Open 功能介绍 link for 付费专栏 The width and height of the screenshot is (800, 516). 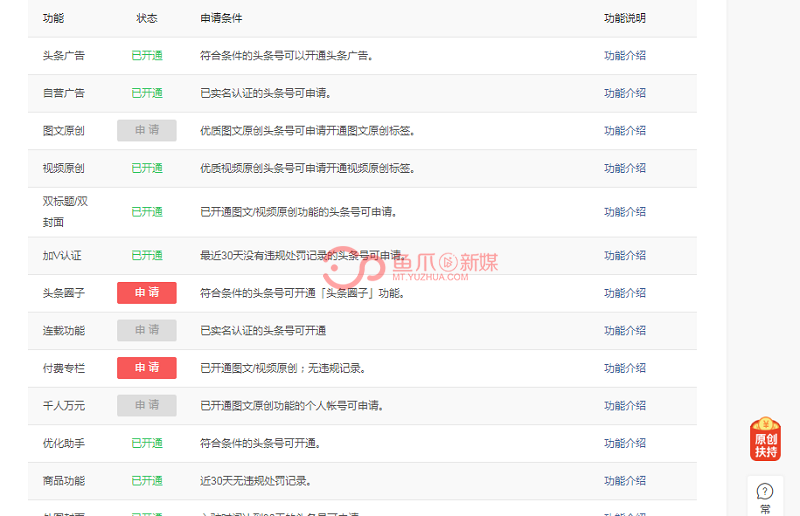[x=625, y=368]
